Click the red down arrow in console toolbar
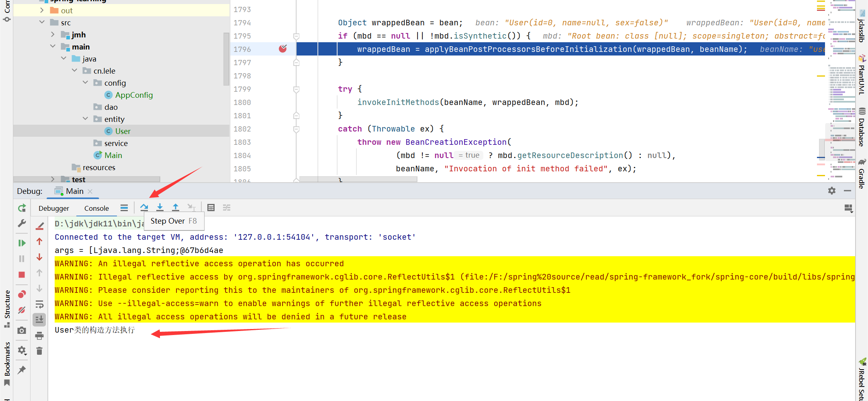The image size is (868, 401). tap(39, 257)
